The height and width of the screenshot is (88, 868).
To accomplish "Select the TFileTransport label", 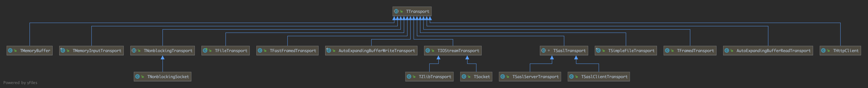I will click(x=231, y=51).
